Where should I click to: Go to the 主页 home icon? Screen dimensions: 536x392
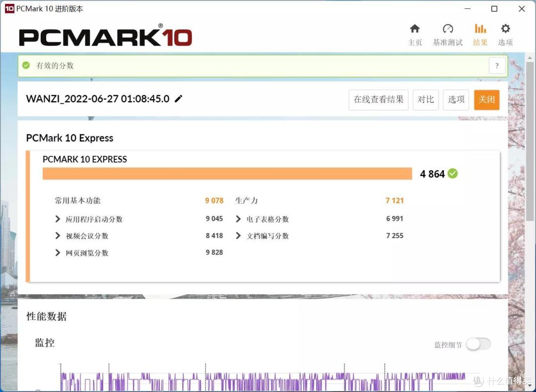[x=414, y=29]
